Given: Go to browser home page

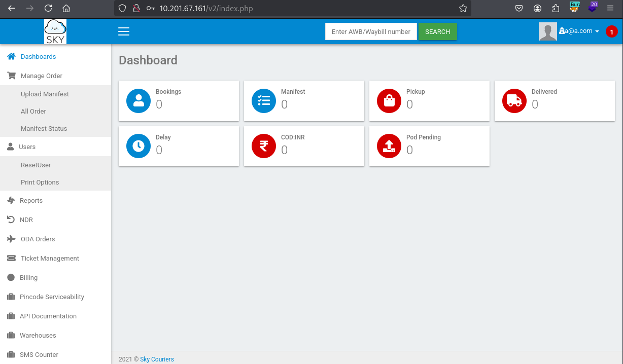Looking at the screenshot, I should (66, 8).
